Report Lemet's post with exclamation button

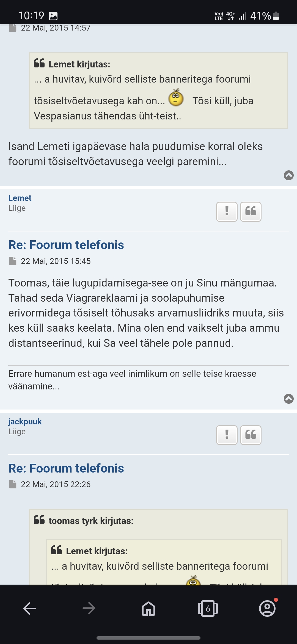point(227,211)
